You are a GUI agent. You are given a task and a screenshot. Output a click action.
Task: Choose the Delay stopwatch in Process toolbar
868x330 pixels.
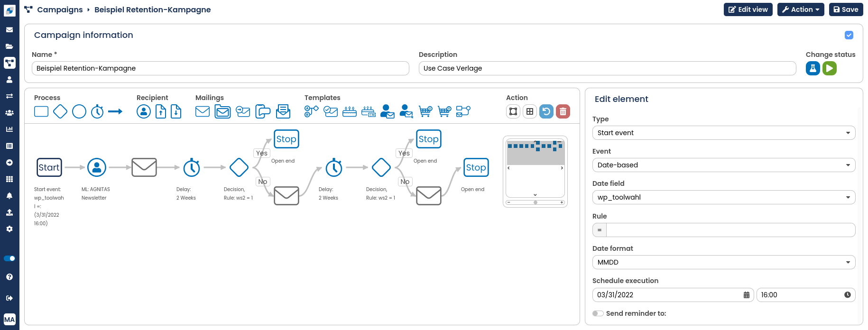coord(97,111)
